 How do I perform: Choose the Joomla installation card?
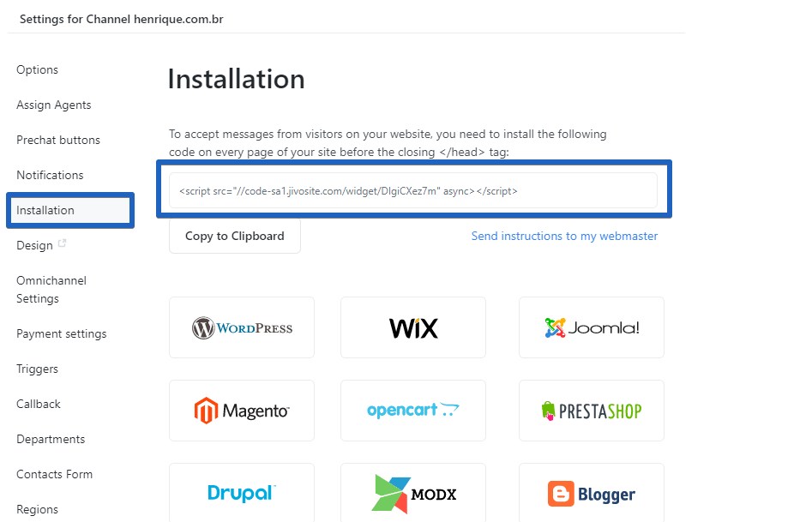[x=592, y=327]
